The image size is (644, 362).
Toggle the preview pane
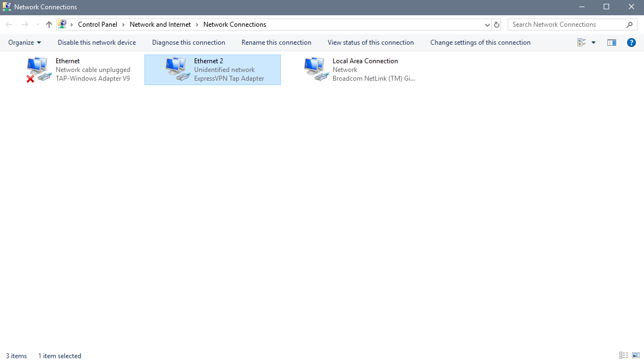click(611, 43)
